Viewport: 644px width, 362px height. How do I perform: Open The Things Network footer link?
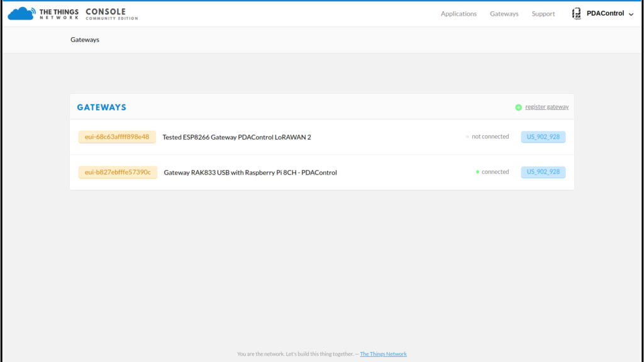pyautogui.click(x=383, y=354)
